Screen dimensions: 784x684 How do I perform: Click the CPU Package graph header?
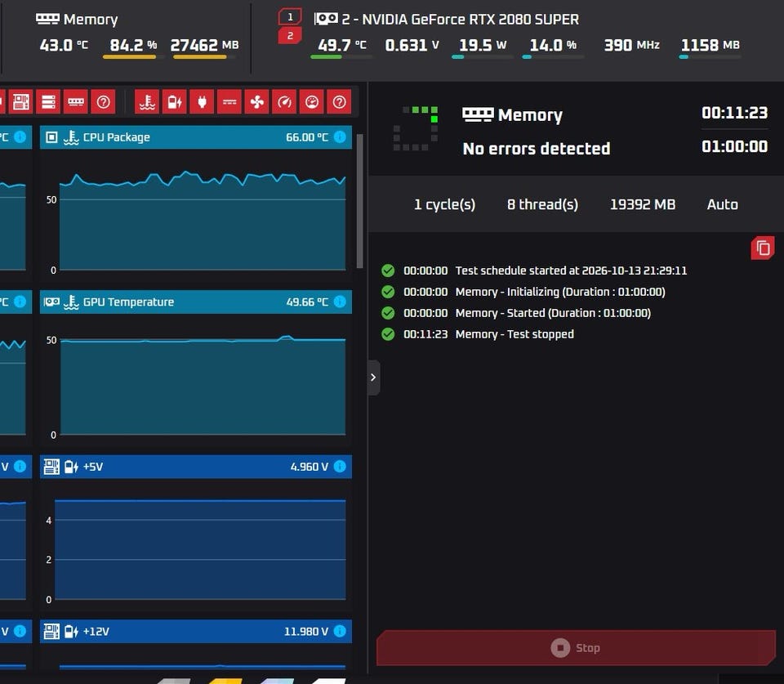click(196, 137)
